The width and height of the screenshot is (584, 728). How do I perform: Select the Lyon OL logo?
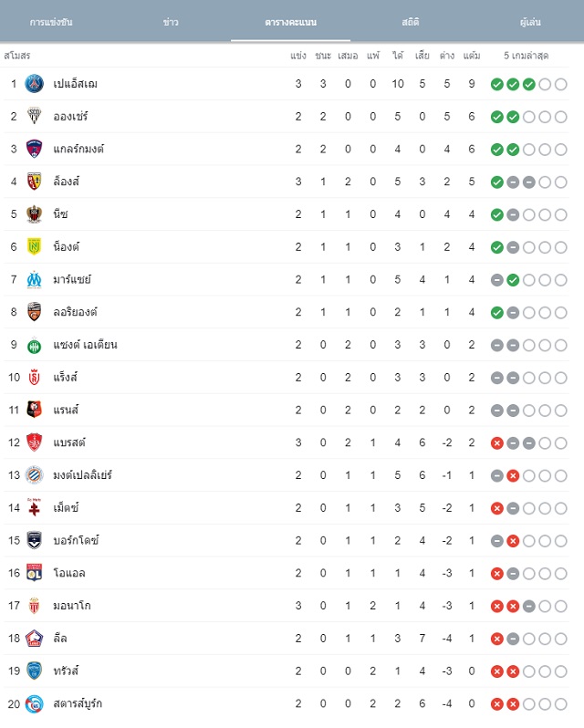coord(34,573)
